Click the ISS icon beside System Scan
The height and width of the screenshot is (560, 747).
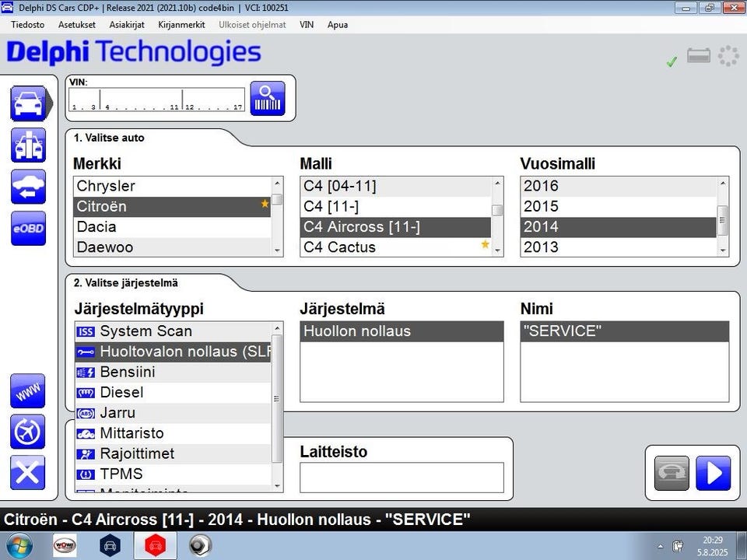[x=86, y=331]
